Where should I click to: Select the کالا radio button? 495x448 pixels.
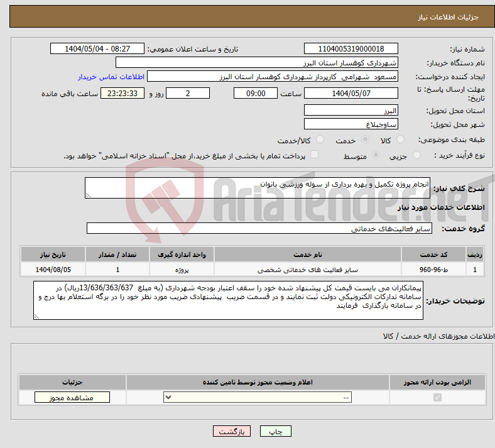click(x=400, y=139)
